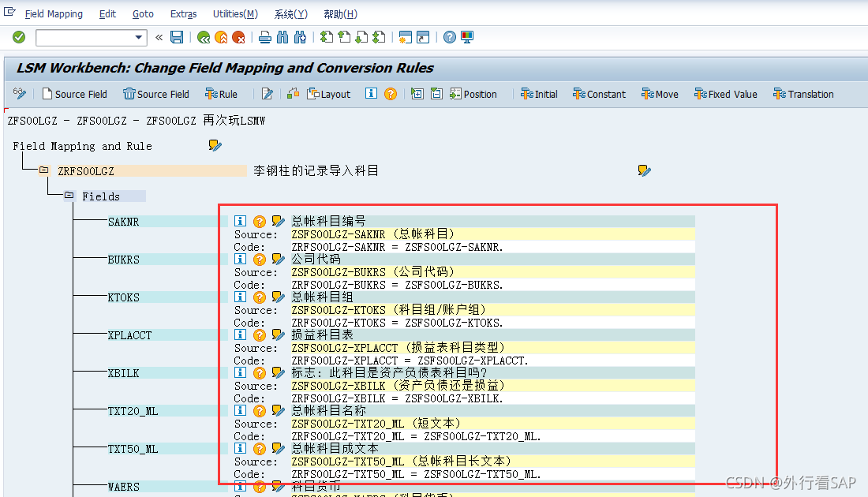The height and width of the screenshot is (497, 868).
Task: Click the Create new session icon
Action: 406,37
